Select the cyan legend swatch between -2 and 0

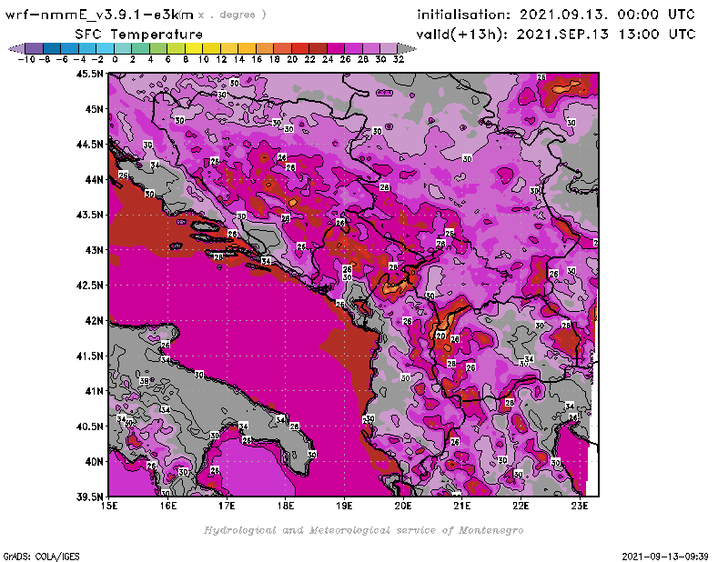click(105, 48)
